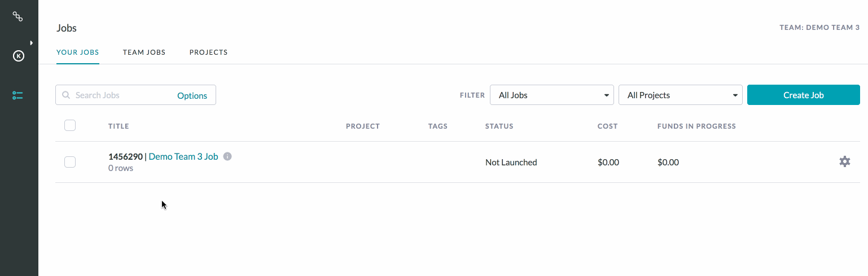
Task: Expand the sidebar with the small arrow
Action: 32,42
